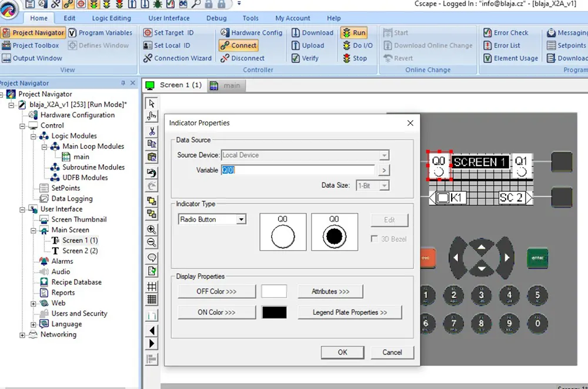
Task: Click the white OFF color swatch
Action: coord(274,291)
